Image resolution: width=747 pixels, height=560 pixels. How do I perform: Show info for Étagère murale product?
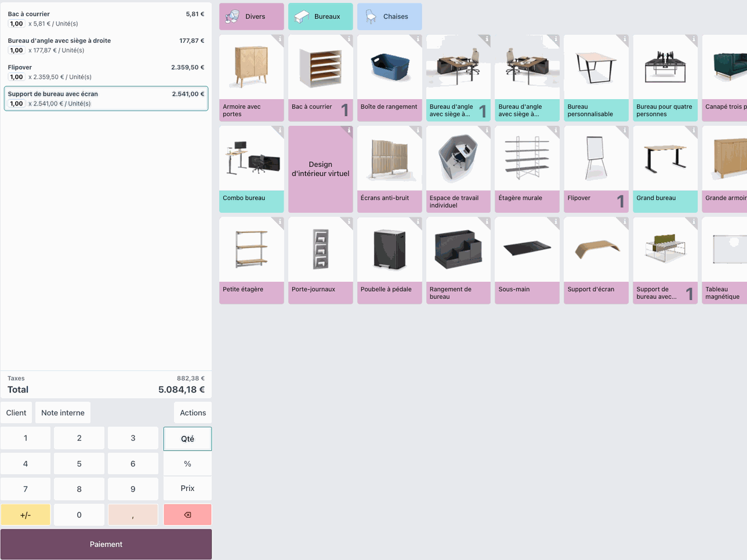coord(555,130)
